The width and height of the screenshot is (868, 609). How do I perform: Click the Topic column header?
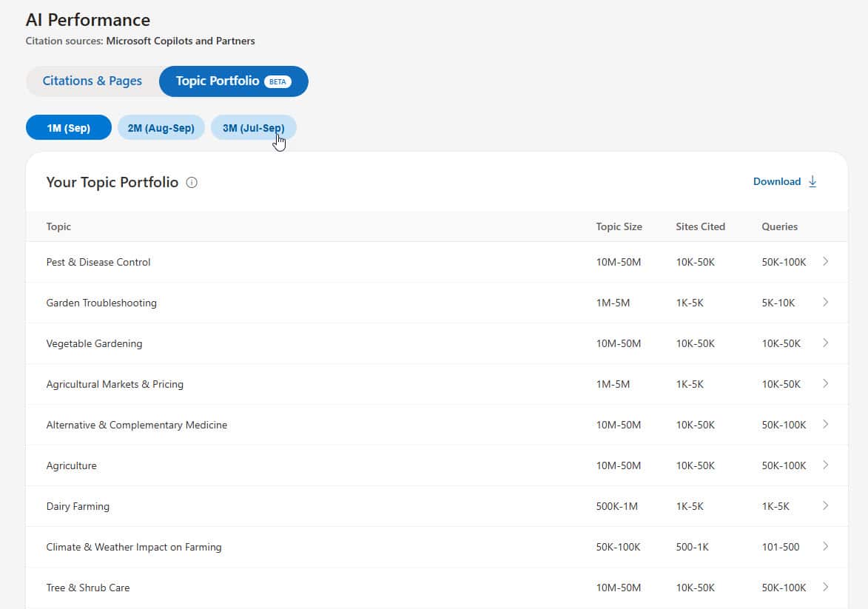58,226
